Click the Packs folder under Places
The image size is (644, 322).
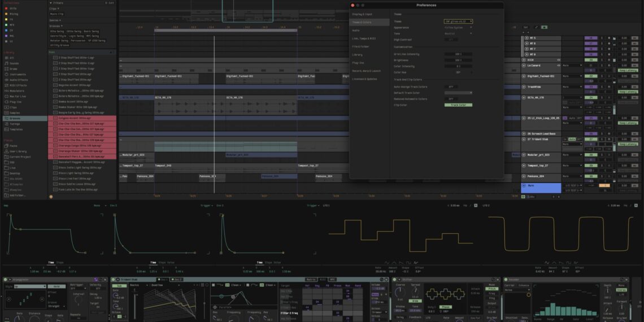[x=14, y=146]
